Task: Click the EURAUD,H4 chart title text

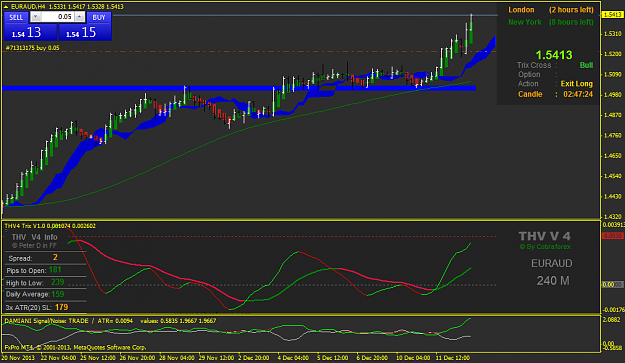Action: coord(29,7)
